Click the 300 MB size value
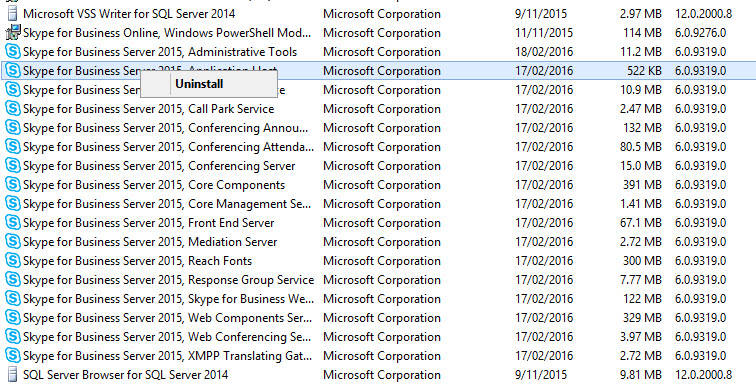 [643, 261]
